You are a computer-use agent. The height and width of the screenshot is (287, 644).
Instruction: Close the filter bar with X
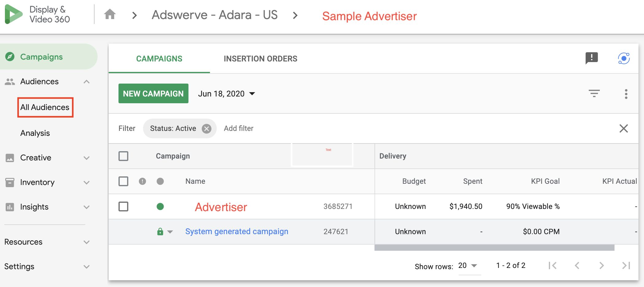pyautogui.click(x=624, y=128)
